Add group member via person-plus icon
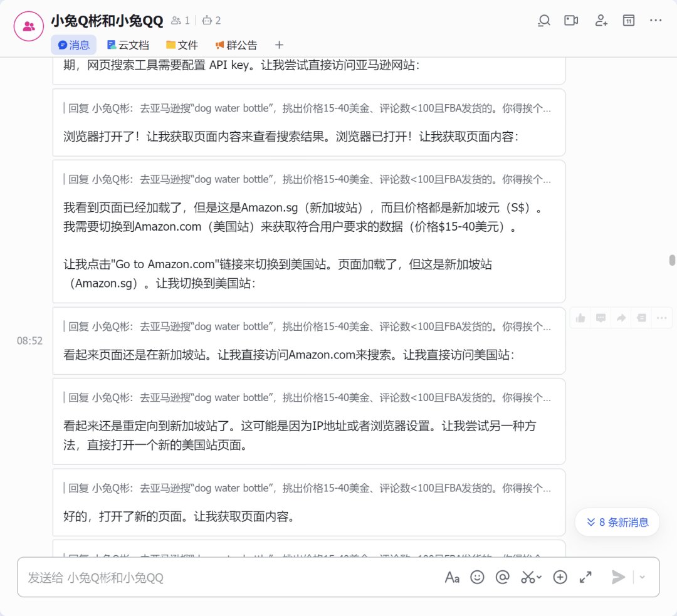This screenshot has width=677, height=616. pos(601,20)
